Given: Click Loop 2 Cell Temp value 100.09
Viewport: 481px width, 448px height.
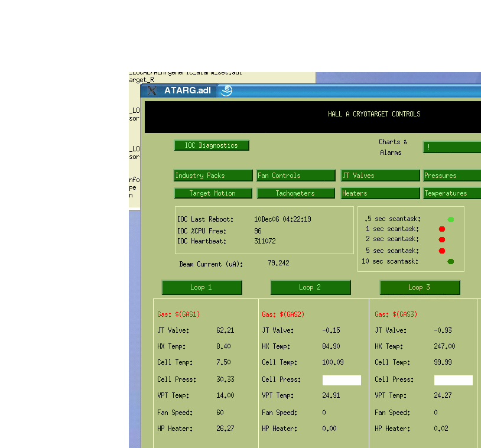Looking at the screenshot, I should point(333,362).
